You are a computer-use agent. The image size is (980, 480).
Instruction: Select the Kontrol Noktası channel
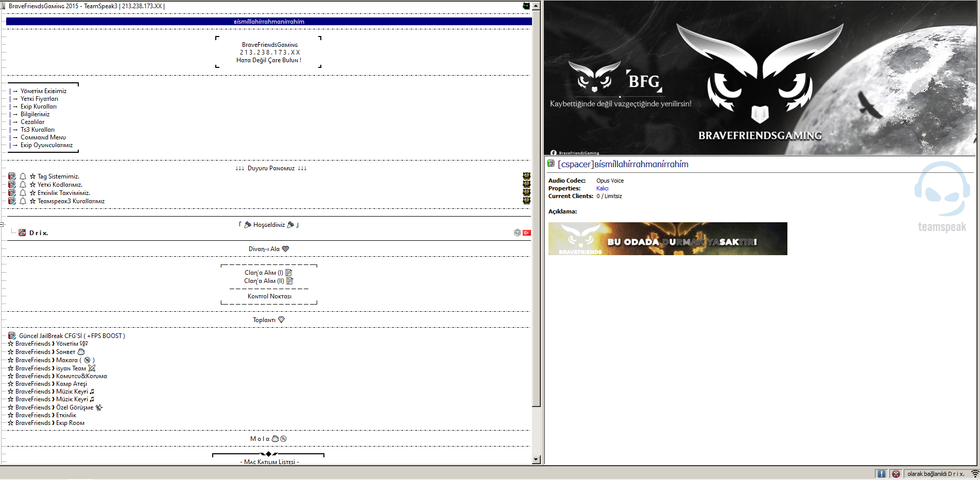click(269, 296)
